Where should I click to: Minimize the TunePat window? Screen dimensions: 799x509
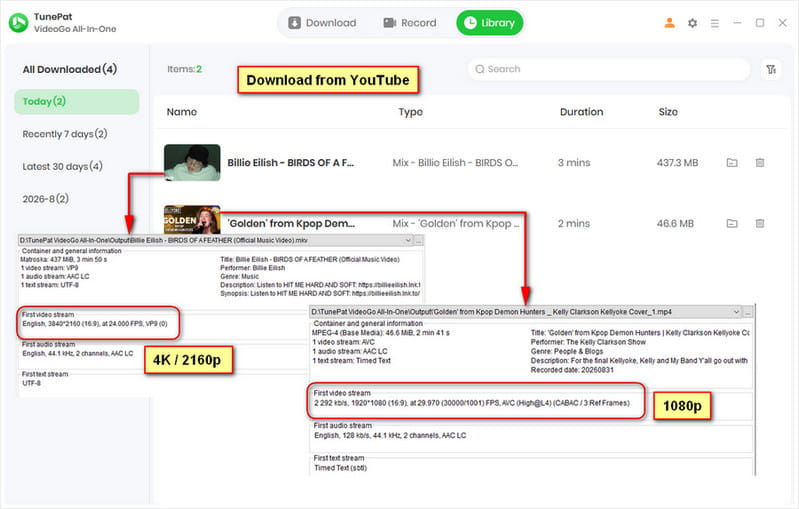737,23
